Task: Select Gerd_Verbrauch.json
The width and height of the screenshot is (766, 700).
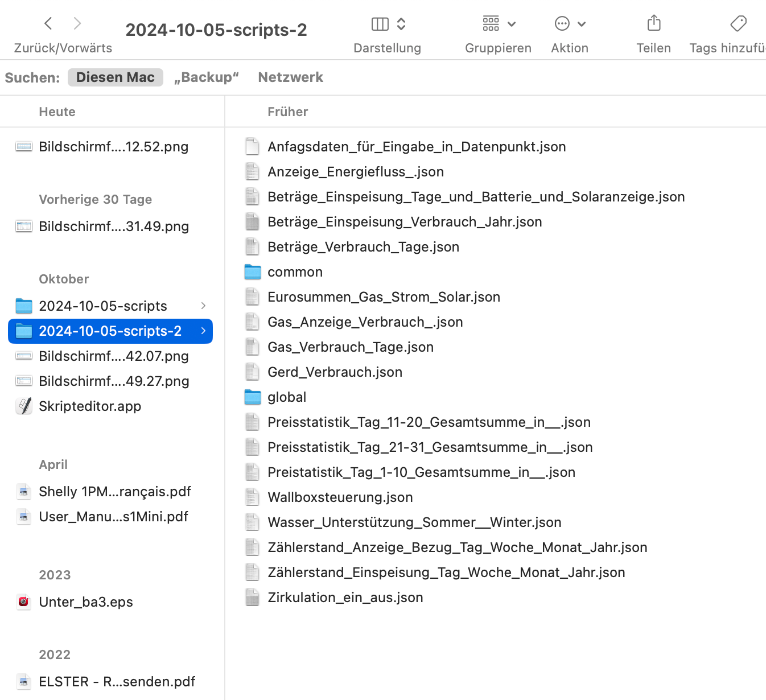Action: [335, 372]
